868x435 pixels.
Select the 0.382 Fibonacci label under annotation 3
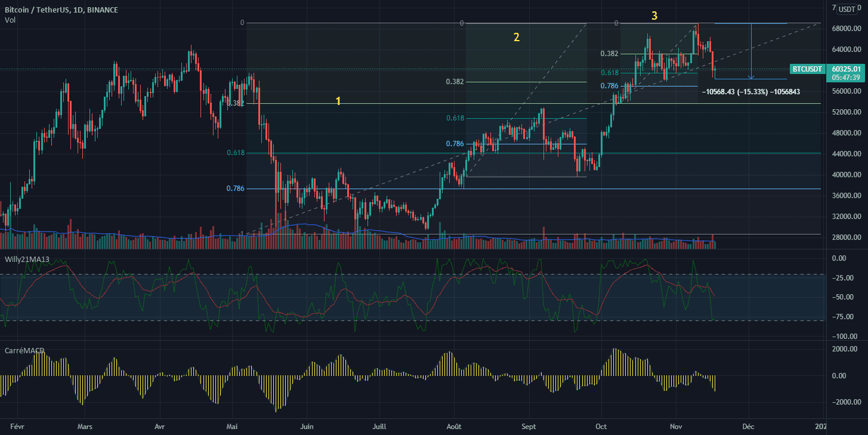pyautogui.click(x=610, y=54)
